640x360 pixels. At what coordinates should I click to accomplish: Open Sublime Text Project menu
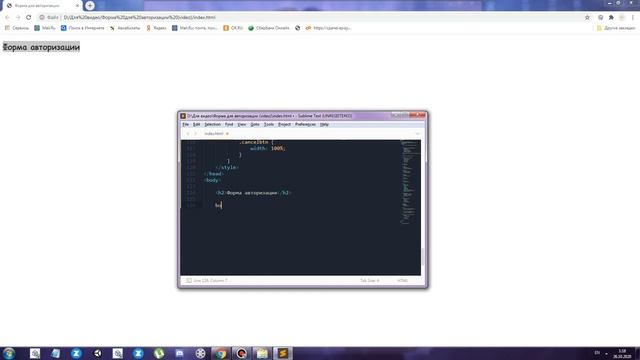[x=284, y=124]
